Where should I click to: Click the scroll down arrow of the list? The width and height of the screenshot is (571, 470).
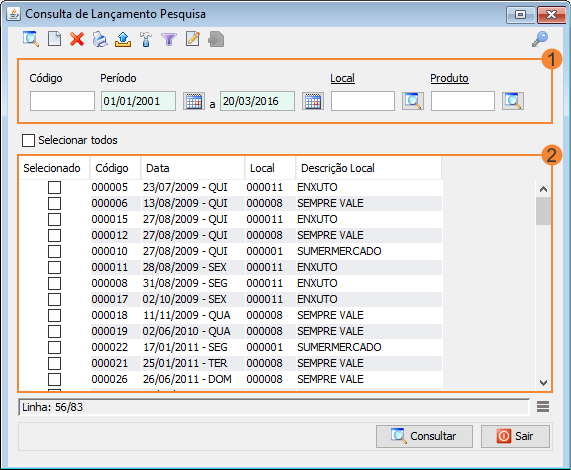(x=543, y=383)
